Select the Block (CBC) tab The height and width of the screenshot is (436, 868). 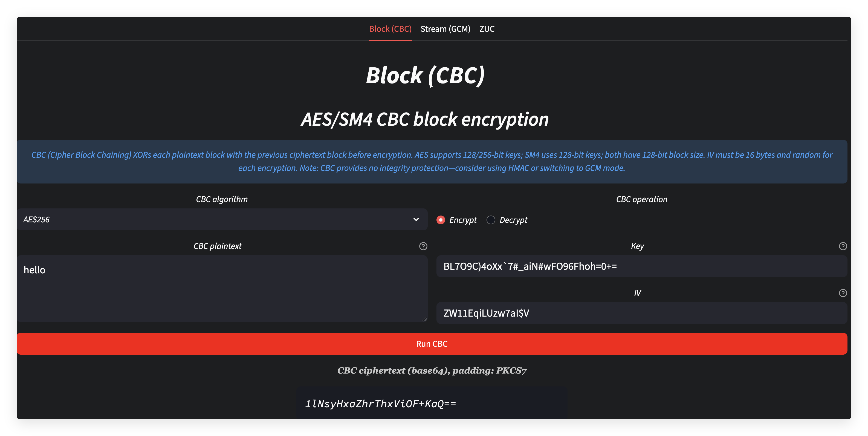coord(390,29)
